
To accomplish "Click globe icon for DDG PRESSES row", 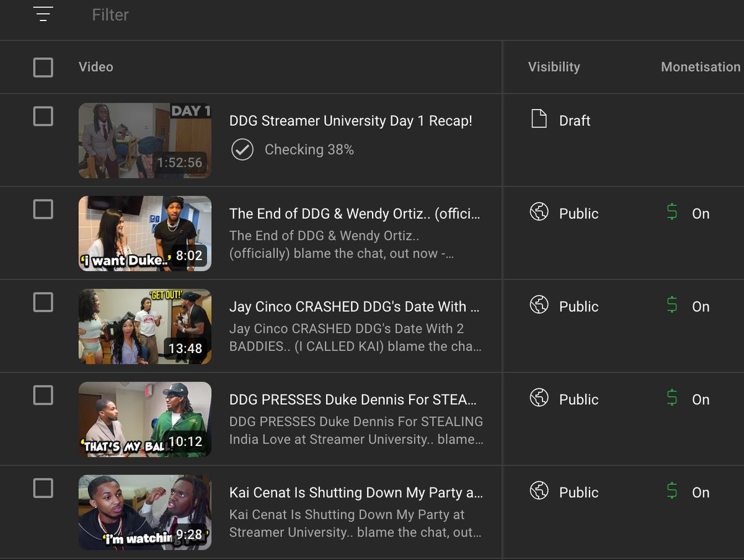I will (539, 398).
